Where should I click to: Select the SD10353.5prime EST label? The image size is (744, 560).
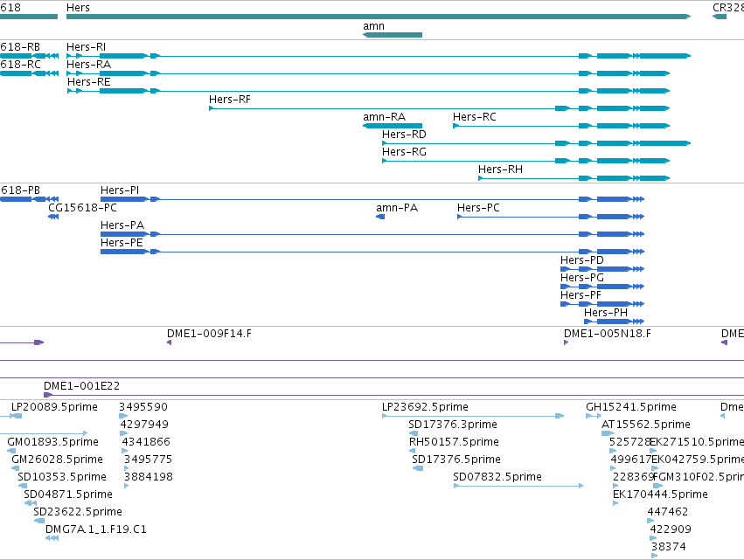click(x=62, y=477)
